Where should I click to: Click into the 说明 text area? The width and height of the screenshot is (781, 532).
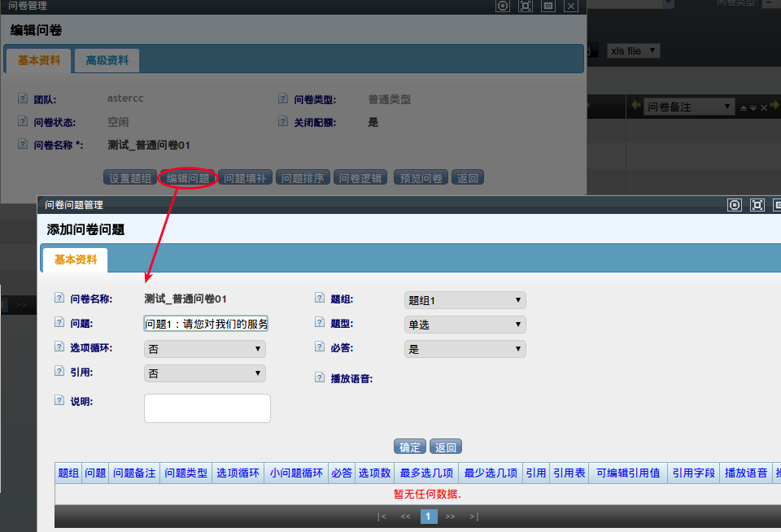click(x=207, y=408)
